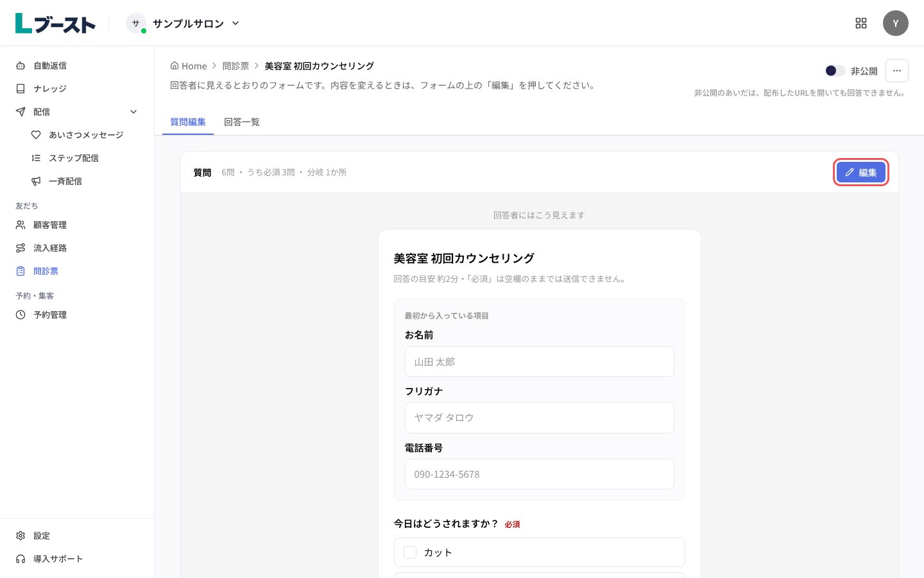
Task: Check the カット checkbox
Action: coord(410,552)
